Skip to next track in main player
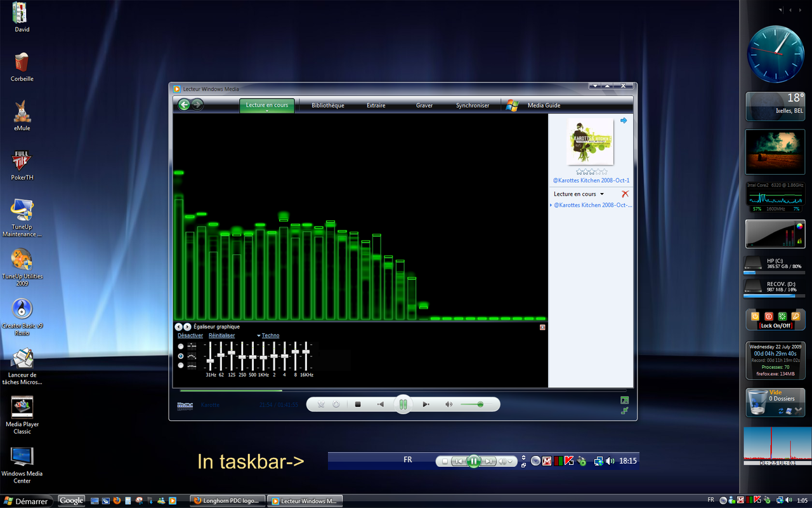The width and height of the screenshot is (812, 508). (x=426, y=404)
